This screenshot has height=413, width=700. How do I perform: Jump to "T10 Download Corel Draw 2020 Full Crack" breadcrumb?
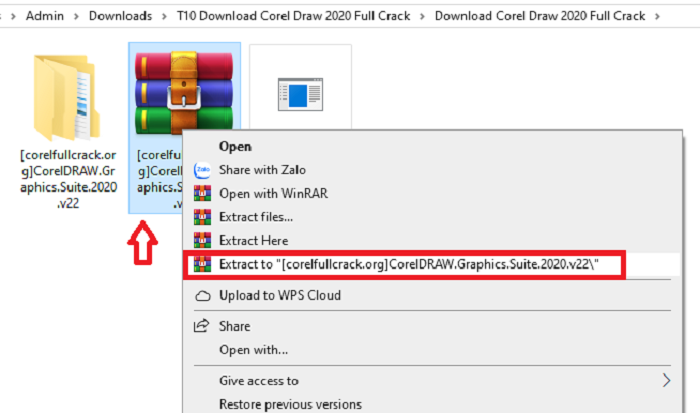point(290,17)
